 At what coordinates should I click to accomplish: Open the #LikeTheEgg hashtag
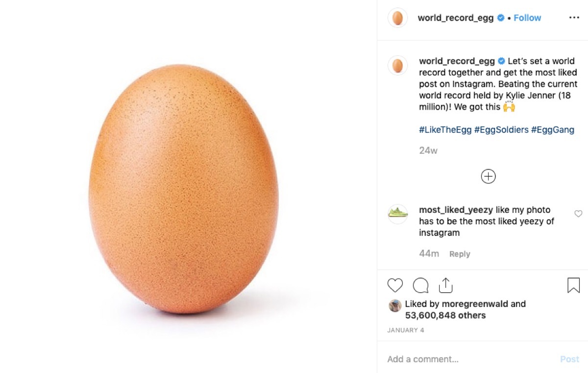(x=446, y=130)
